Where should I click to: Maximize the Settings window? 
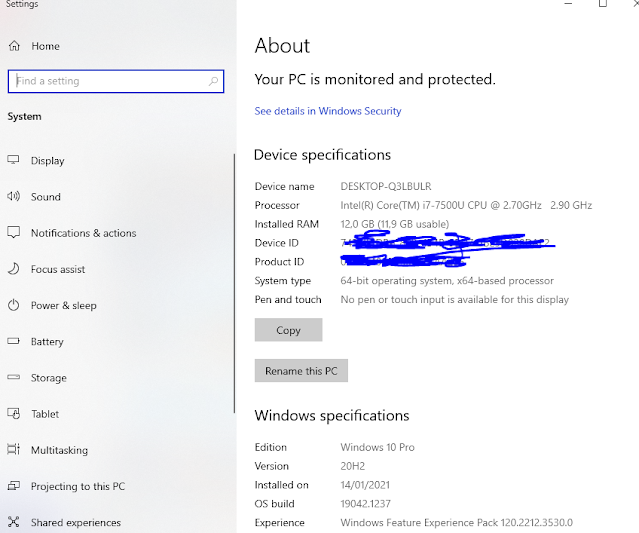[602, 4]
